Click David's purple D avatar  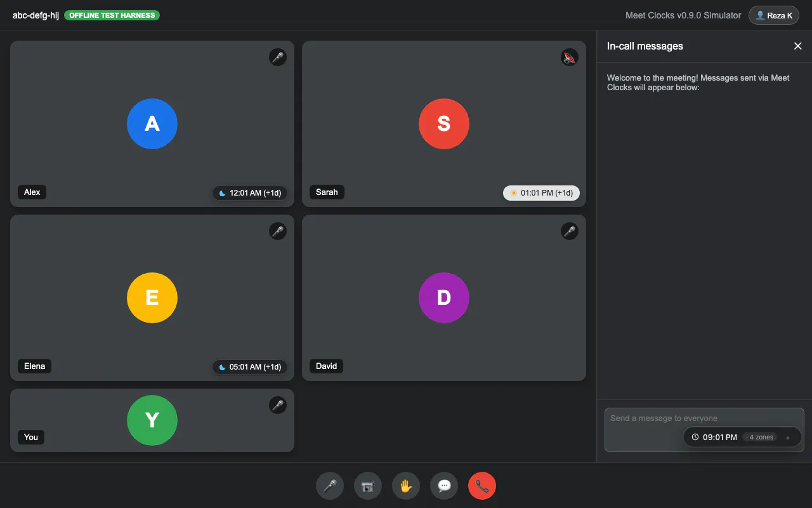click(444, 298)
